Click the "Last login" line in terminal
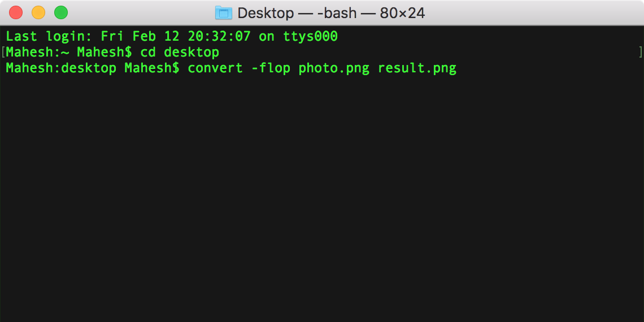 coord(172,37)
